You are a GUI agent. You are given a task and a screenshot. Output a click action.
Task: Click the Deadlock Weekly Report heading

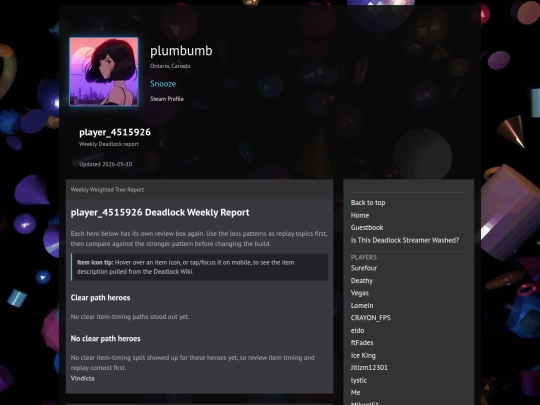click(x=160, y=212)
